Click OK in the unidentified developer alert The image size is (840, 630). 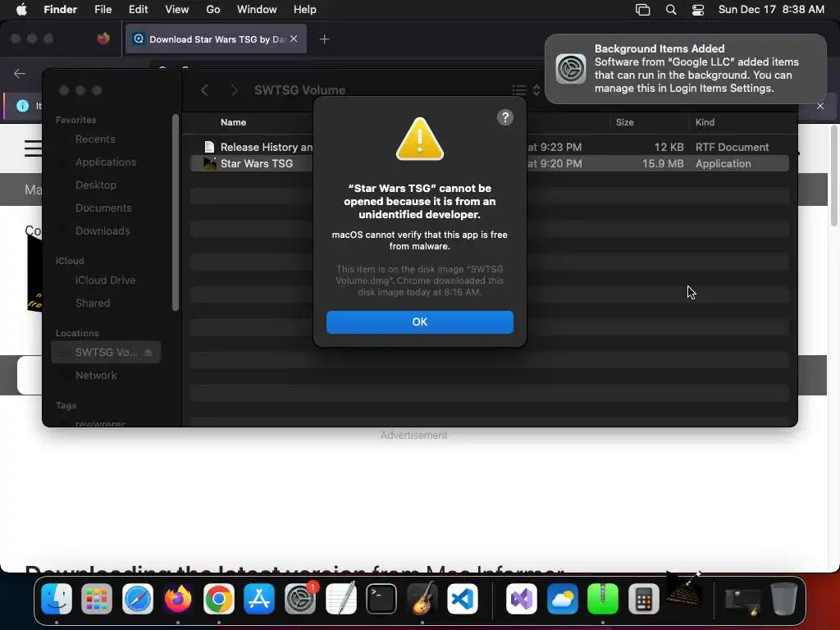[419, 322]
